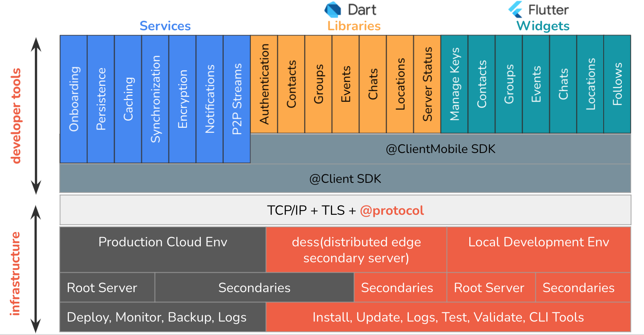This screenshot has width=644, height=335.
Task: Click the orange Contacts library block
Action: point(291,84)
